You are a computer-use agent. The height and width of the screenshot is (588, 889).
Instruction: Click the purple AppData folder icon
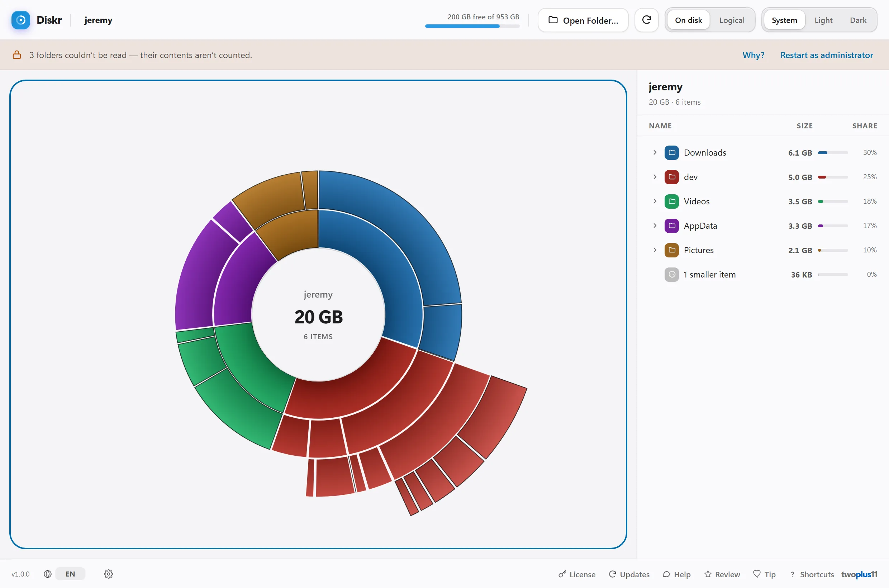[671, 226]
